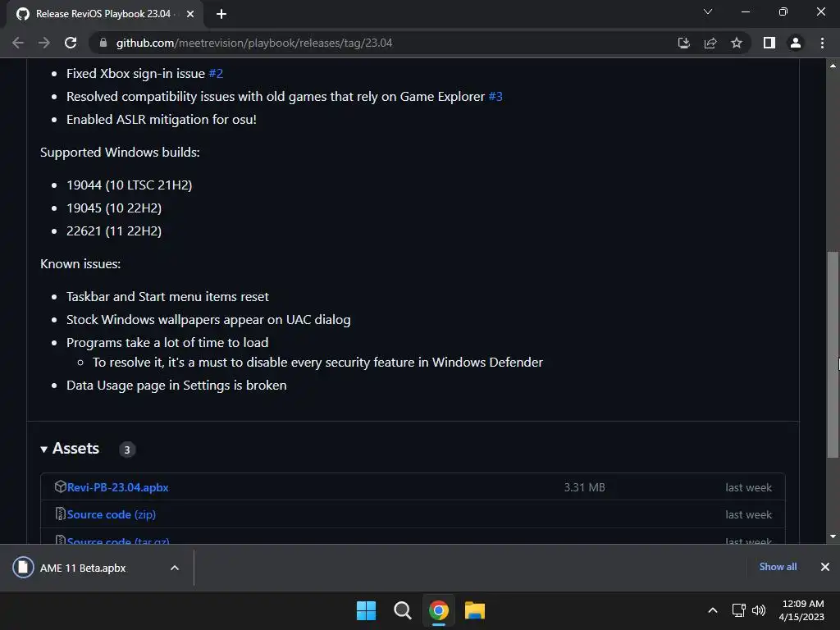
Task: Show all downloads
Action: (x=778, y=567)
